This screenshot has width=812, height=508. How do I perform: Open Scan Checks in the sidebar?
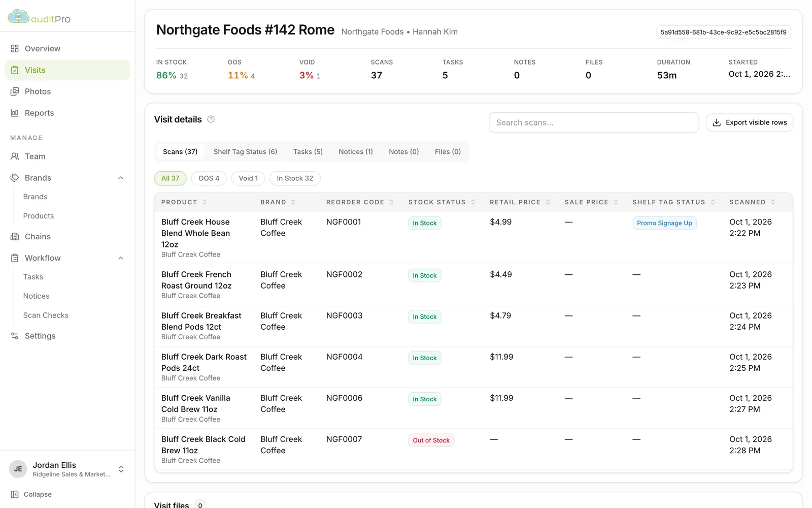(x=46, y=315)
